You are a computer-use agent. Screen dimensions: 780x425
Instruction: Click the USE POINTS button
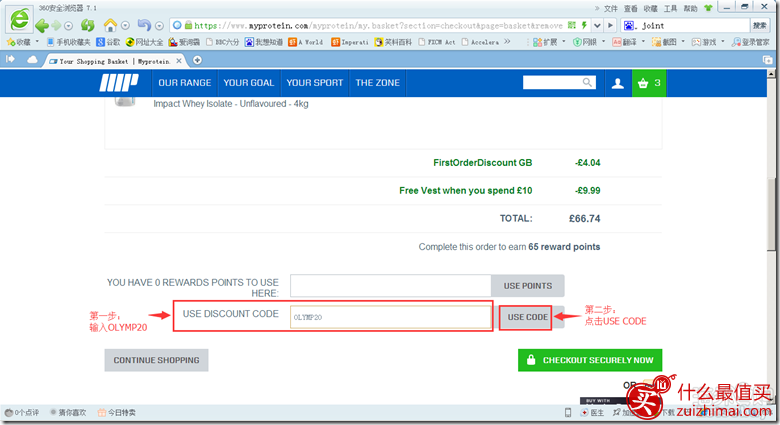tap(528, 286)
